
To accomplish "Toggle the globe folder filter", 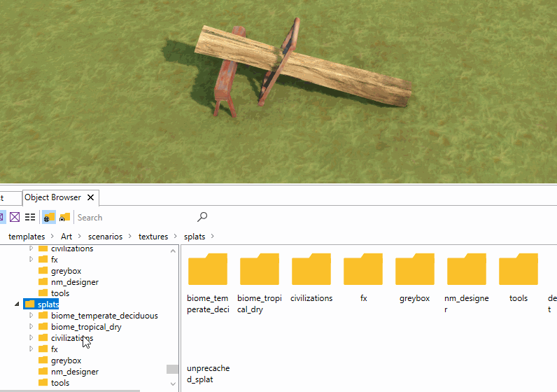I will [x=49, y=217].
